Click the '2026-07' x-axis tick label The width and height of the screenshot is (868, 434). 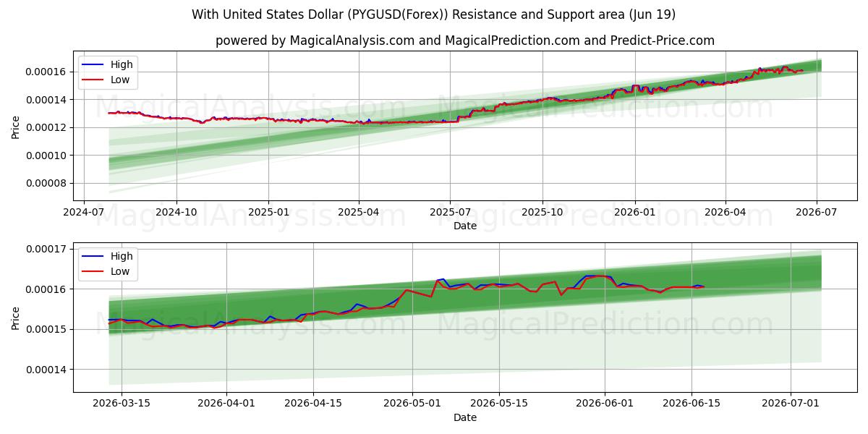[817, 212]
